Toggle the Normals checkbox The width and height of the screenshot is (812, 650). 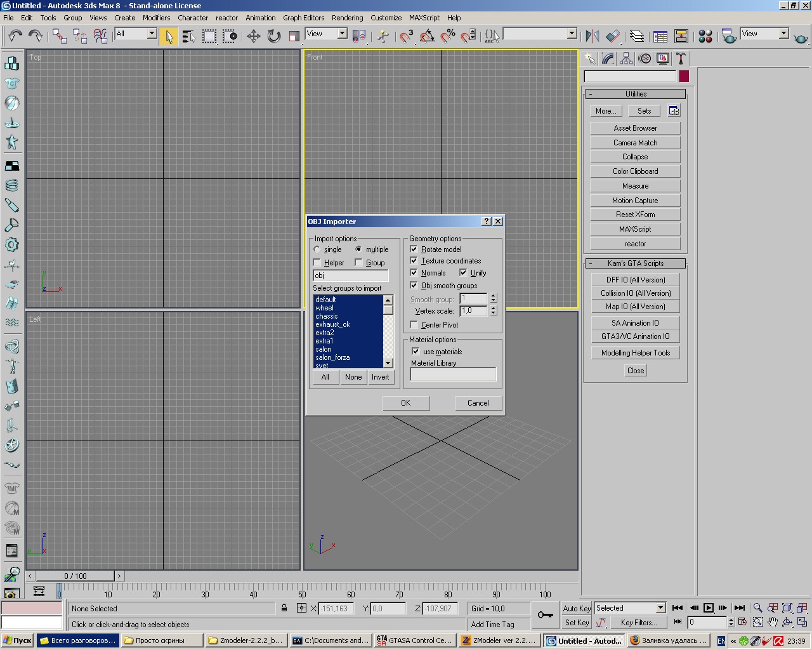point(414,272)
